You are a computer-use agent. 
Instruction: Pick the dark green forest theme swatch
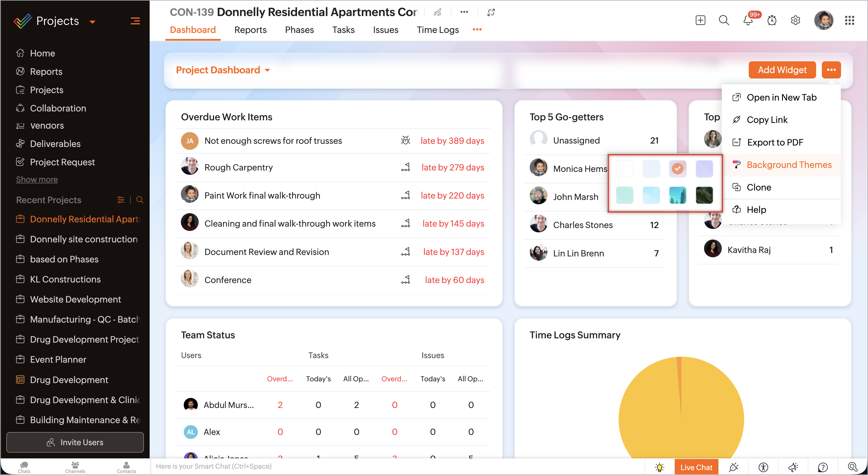click(x=704, y=195)
